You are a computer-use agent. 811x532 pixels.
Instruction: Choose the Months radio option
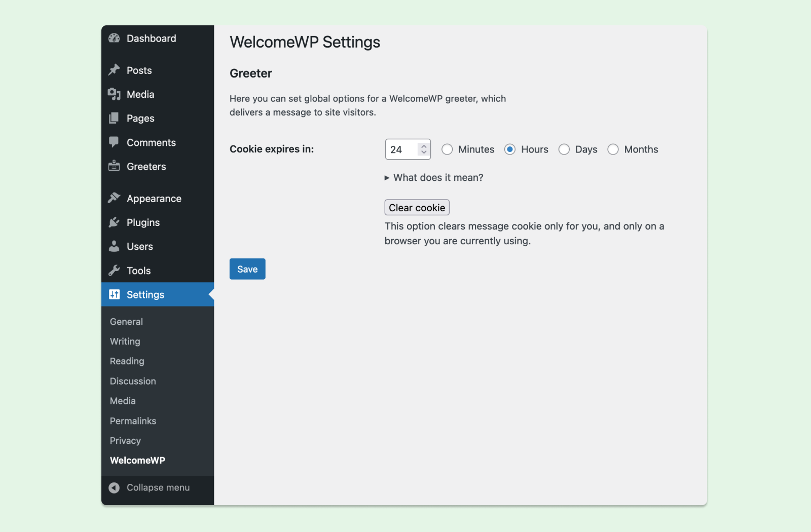(x=613, y=149)
